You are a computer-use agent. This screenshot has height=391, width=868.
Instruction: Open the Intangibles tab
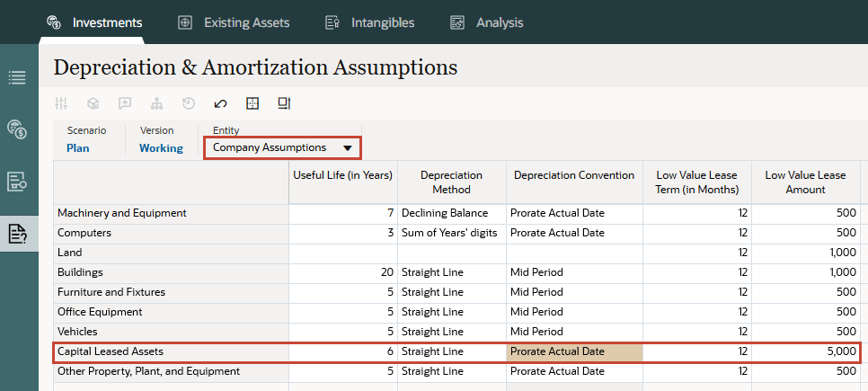369,22
